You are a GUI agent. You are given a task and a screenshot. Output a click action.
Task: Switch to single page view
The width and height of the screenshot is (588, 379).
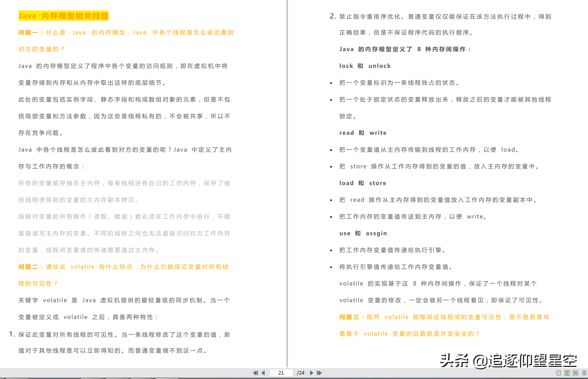[x=559, y=373]
